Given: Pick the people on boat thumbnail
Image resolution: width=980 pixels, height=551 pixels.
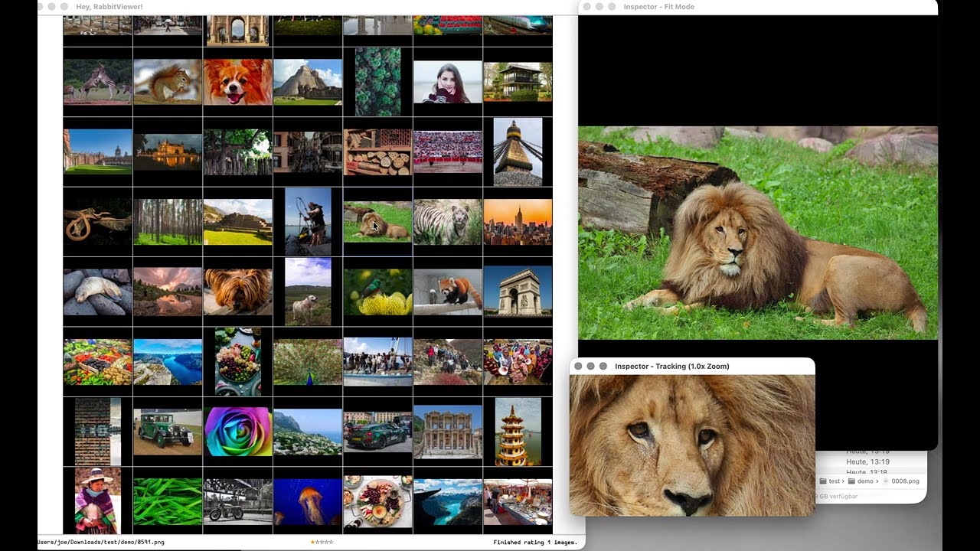Looking at the screenshot, I should 377,362.
